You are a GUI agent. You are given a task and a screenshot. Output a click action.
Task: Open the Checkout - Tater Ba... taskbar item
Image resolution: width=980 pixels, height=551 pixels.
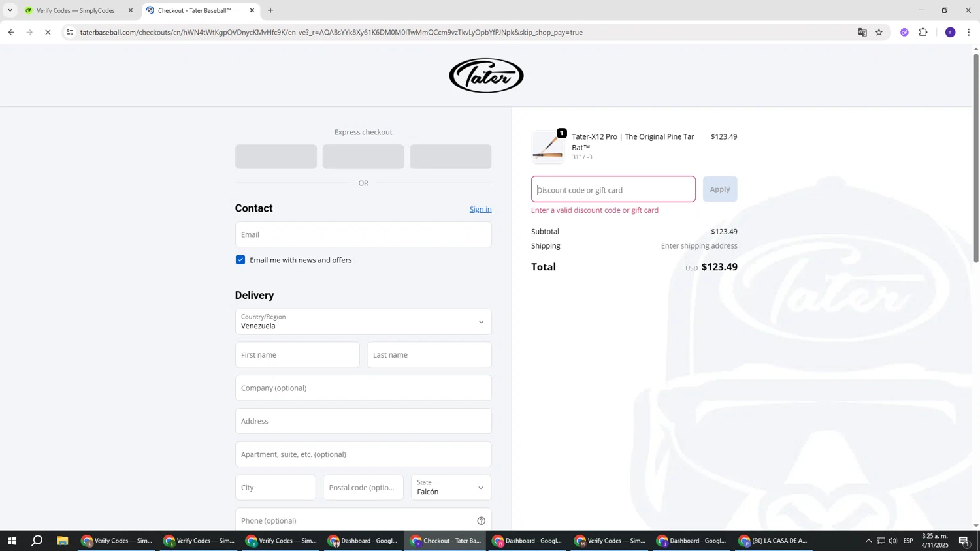pos(446,541)
